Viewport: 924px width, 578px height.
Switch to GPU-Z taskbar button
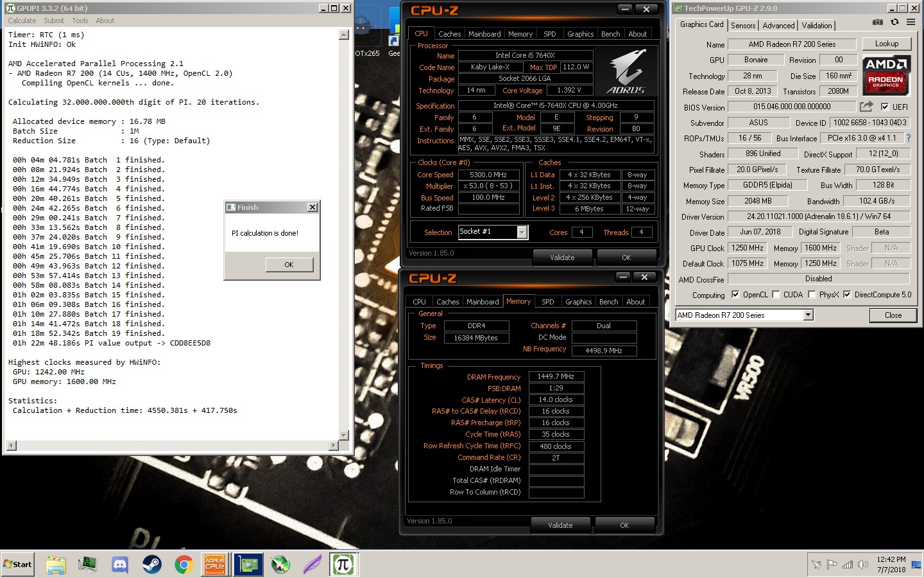tap(248, 565)
